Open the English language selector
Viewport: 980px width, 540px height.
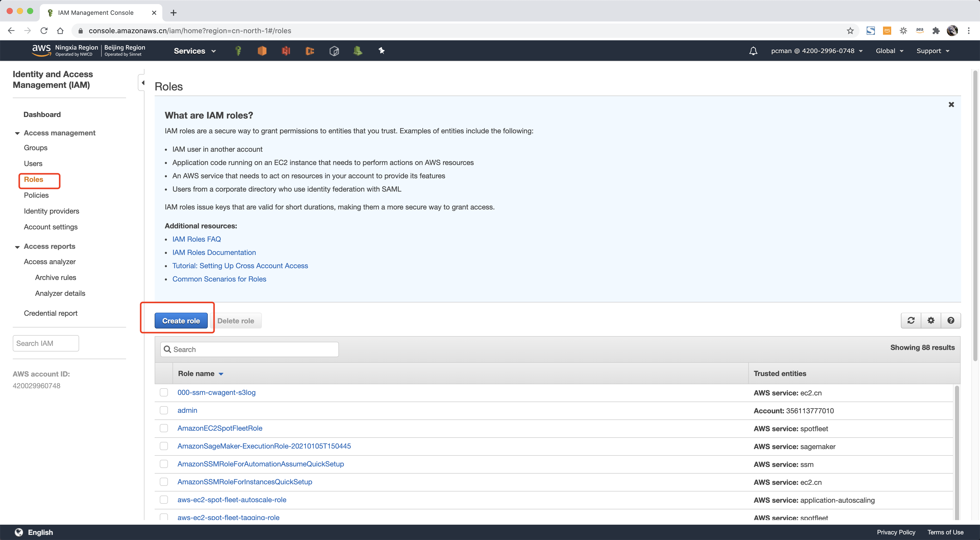coord(34,532)
